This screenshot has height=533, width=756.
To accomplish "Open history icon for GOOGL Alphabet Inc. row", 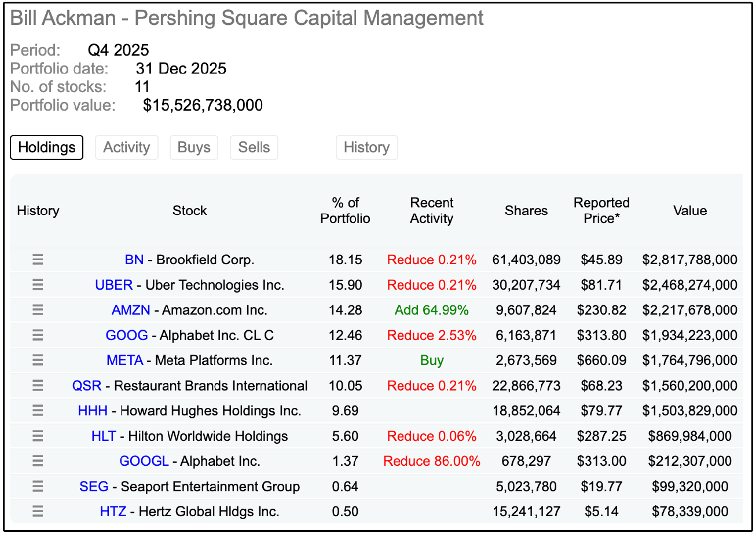I will pyautogui.click(x=38, y=461).
